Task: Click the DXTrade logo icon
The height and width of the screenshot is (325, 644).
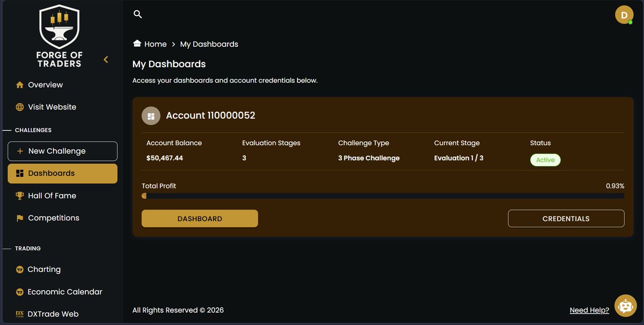Action: [x=20, y=314]
